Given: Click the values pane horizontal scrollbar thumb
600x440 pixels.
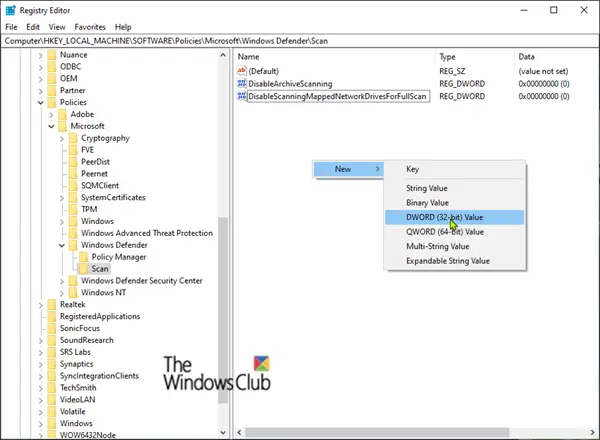Looking at the screenshot, I should tap(377, 432).
